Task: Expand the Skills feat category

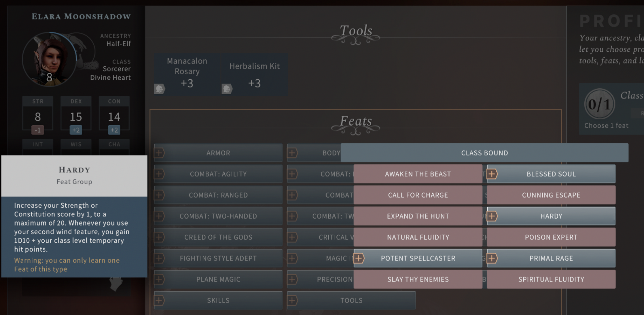Action: point(218,300)
